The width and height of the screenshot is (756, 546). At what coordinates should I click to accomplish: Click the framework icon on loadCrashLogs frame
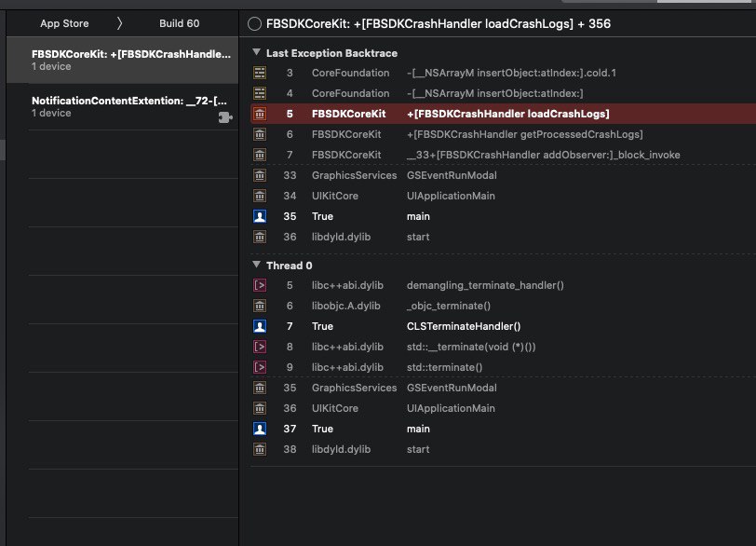pos(261,114)
